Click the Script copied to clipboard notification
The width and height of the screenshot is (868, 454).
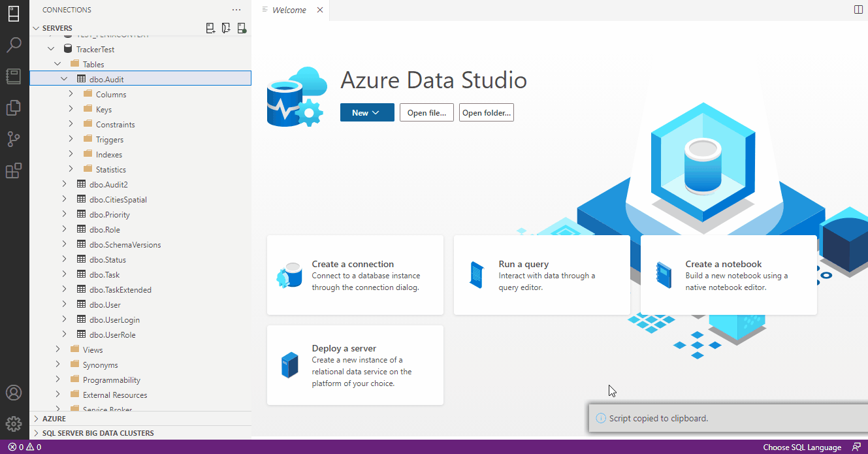click(728, 418)
